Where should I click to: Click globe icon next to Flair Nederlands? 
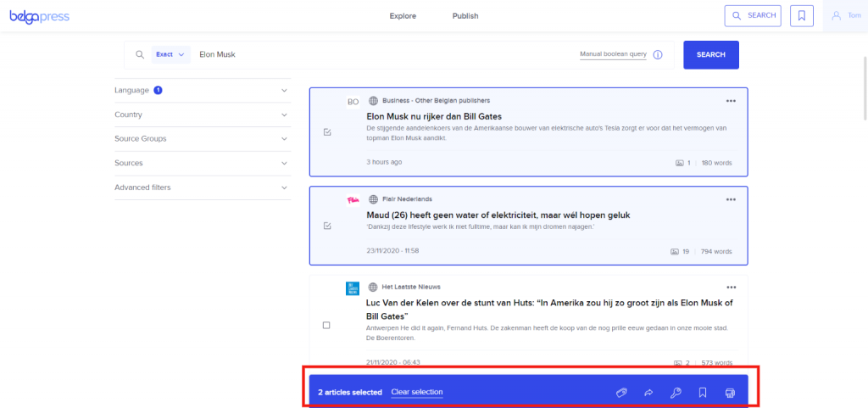pos(373,199)
